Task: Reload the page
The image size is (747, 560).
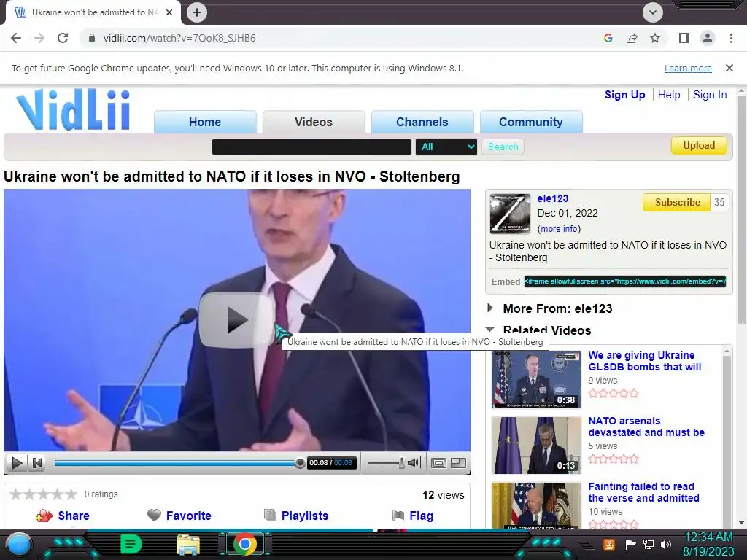Action: pyautogui.click(x=63, y=38)
